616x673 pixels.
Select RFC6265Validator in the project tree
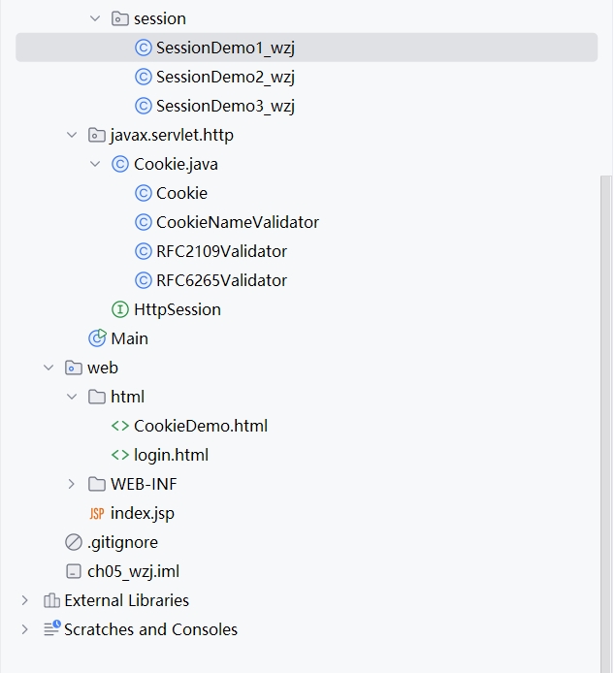[x=221, y=280]
